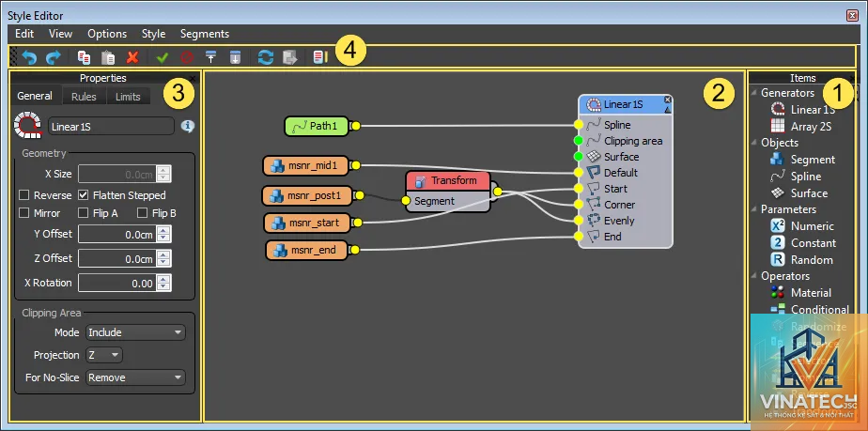Switch to the Rules tab
The width and height of the screenshot is (868, 431).
84,97
